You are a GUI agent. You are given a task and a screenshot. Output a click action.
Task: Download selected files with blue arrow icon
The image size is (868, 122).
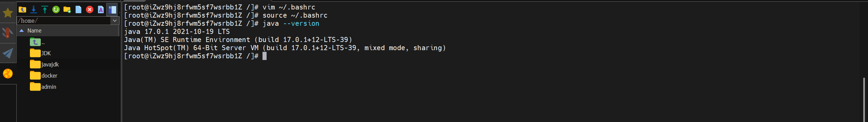coord(34,9)
